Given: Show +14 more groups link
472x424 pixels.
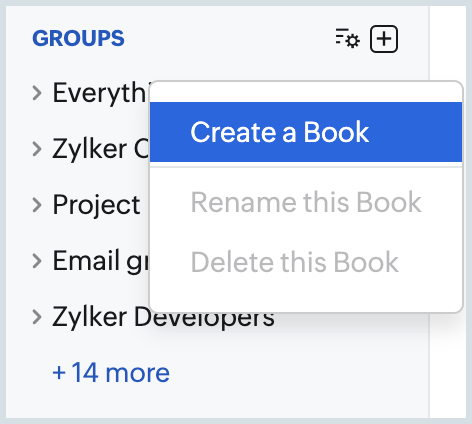Looking at the screenshot, I should (111, 372).
